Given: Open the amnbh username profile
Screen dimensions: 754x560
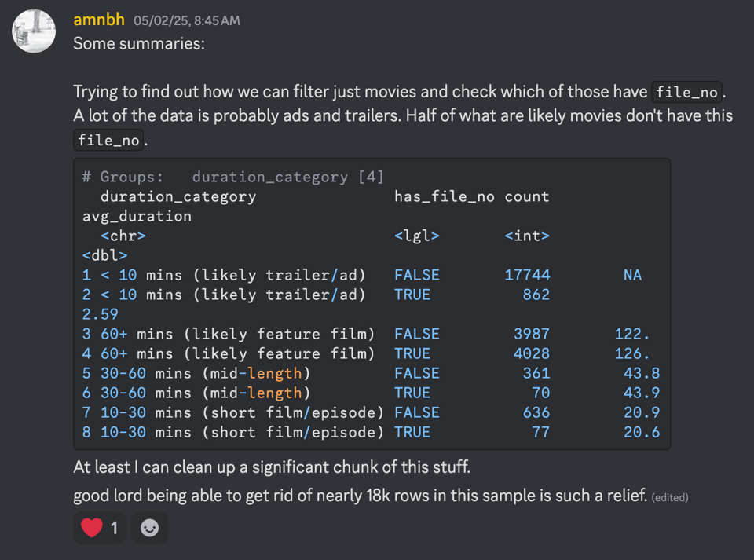Looking at the screenshot, I should coord(99,20).
